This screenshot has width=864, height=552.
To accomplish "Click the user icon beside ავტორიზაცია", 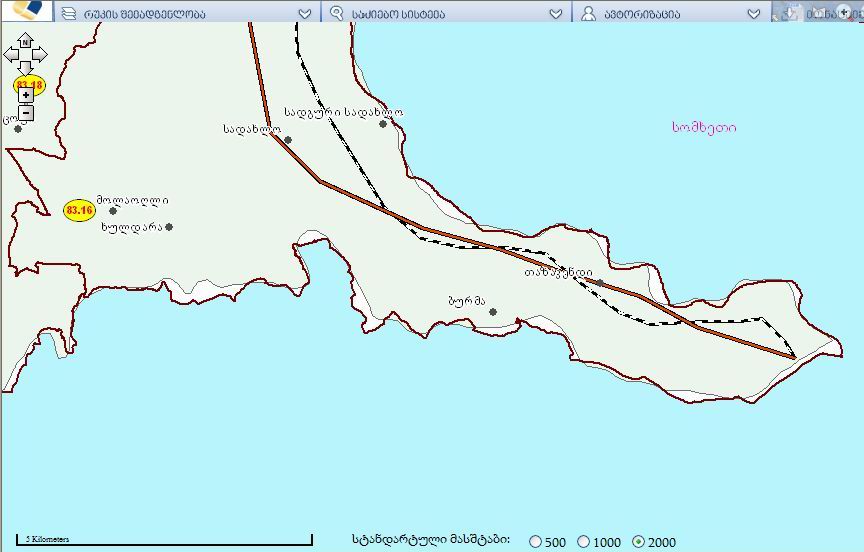I will pos(588,13).
